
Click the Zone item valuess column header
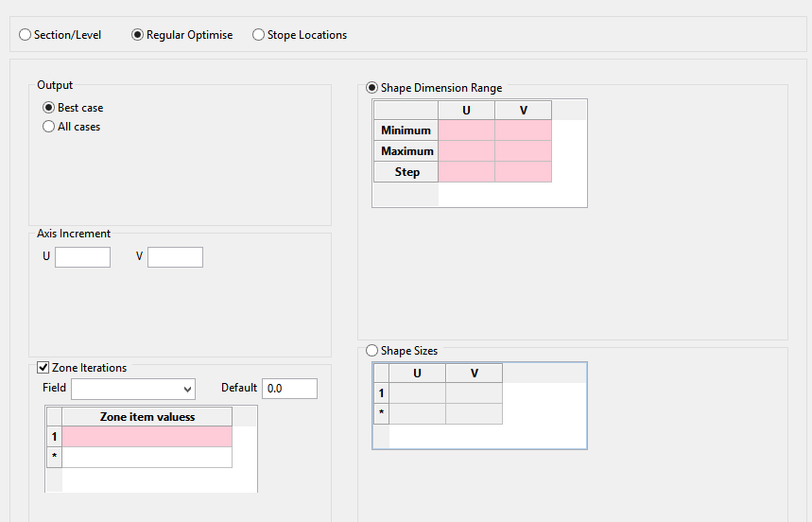point(147,417)
